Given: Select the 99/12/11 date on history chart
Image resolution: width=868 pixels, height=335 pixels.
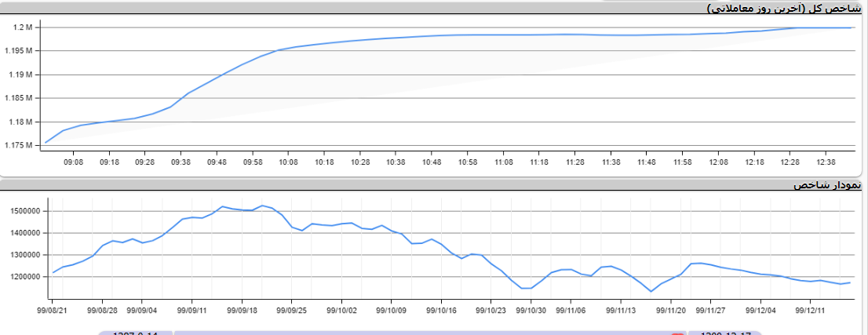Looking at the screenshot, I should coord(809,310).
